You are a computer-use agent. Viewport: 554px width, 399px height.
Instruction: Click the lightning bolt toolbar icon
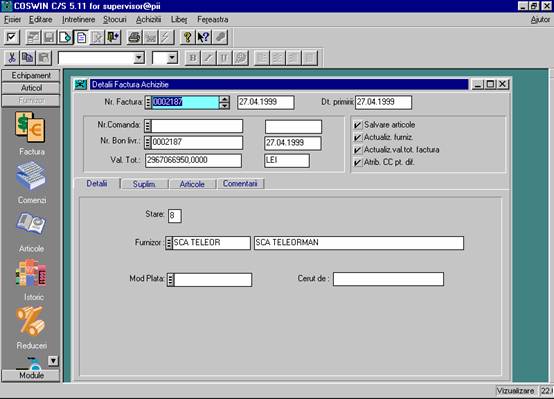click(x=166, y=37)
